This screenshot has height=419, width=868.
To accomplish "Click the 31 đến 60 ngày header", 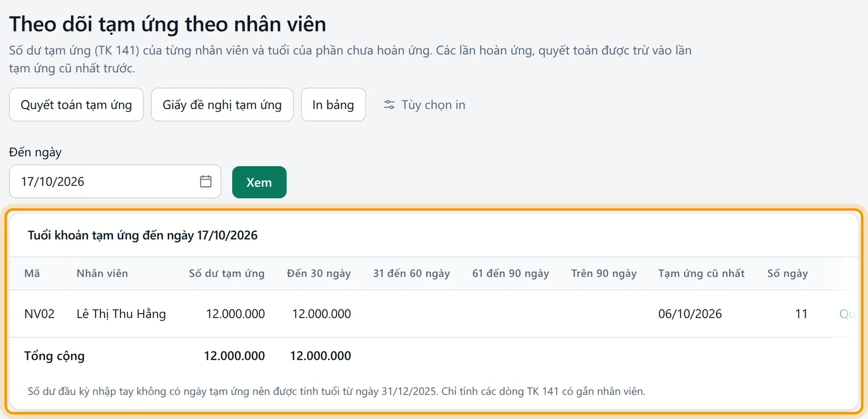I will pyautogui.click(x=411, y=274).
